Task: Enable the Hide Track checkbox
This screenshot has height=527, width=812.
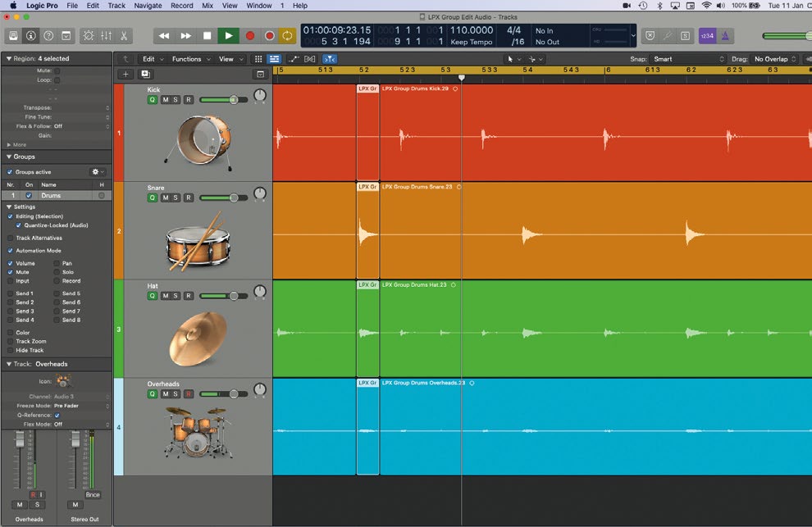Action: [x=10, y=351]
